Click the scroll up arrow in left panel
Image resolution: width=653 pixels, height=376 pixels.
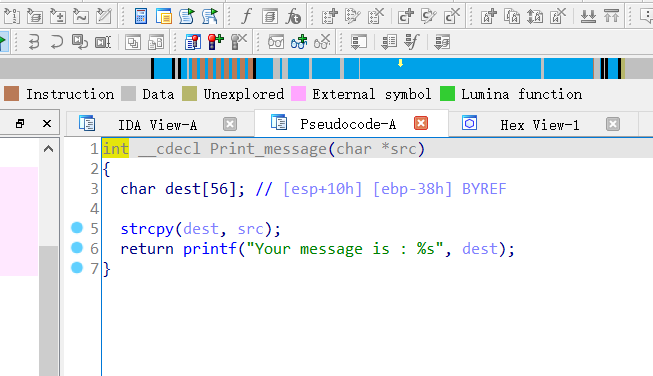point(48,149)
